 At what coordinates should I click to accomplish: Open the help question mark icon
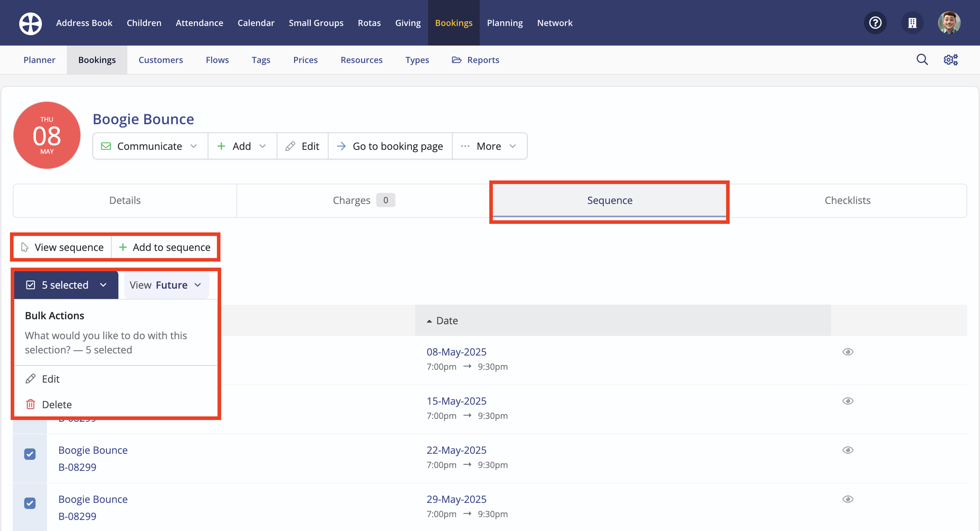(x=875, y=23)
